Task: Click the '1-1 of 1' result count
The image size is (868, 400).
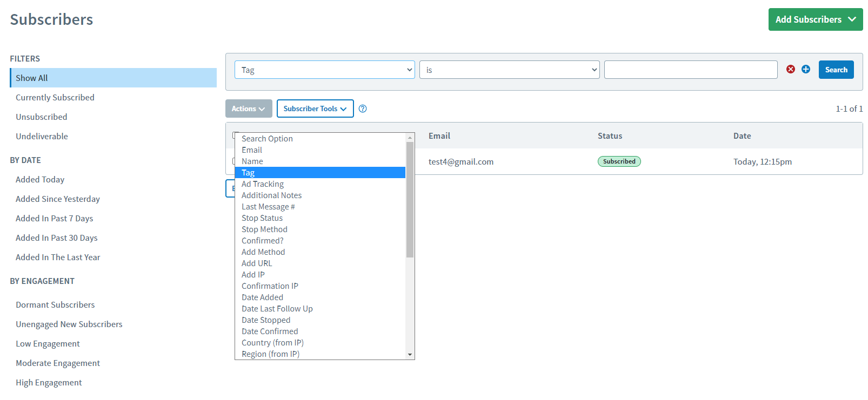Action: (849, 109)
